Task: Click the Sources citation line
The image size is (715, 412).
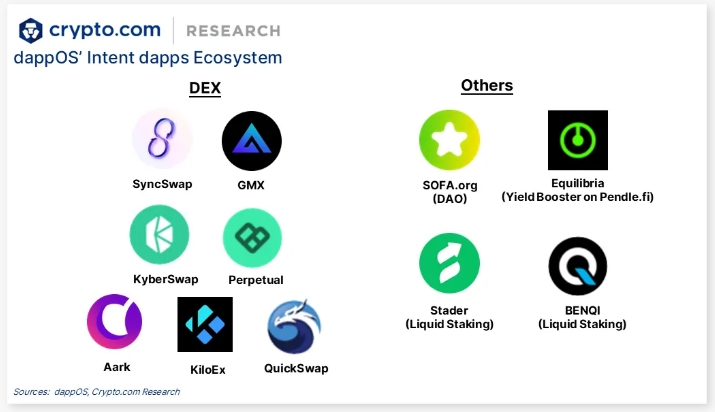Action: click(96, 391)
